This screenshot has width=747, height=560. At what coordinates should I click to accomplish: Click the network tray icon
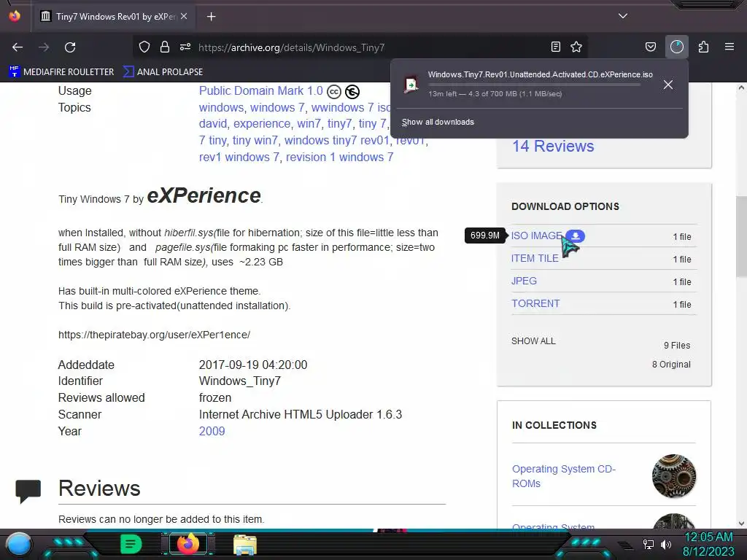pyautogui.click(x=649, y=544)
